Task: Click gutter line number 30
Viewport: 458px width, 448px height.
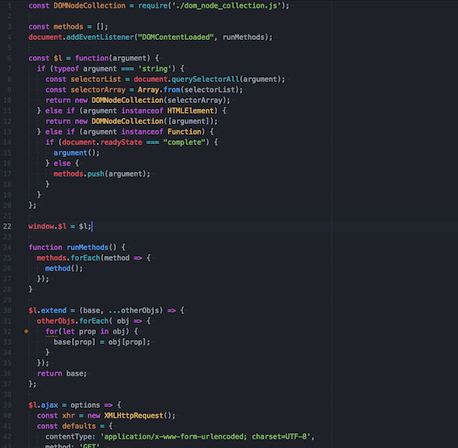Action: coord(7,310)
